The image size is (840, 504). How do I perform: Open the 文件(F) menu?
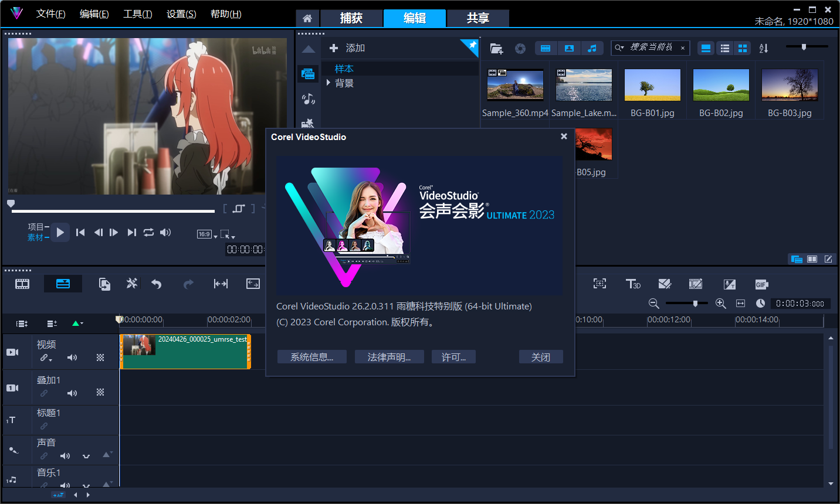(x=51, y=14)
